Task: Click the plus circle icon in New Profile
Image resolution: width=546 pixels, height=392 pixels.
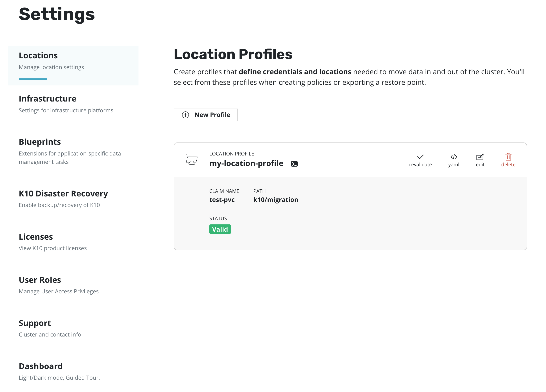Action: (x=185, y=115)
